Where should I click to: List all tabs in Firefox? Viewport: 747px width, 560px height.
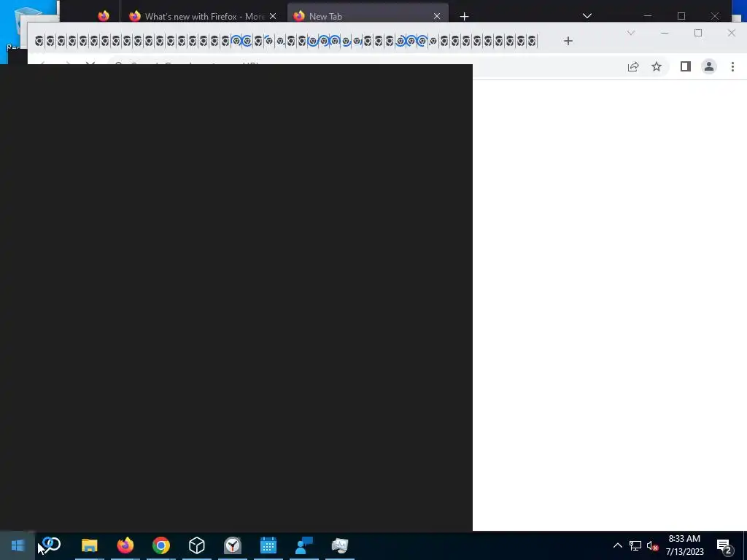pyautogui.click(x=587, y=16)
